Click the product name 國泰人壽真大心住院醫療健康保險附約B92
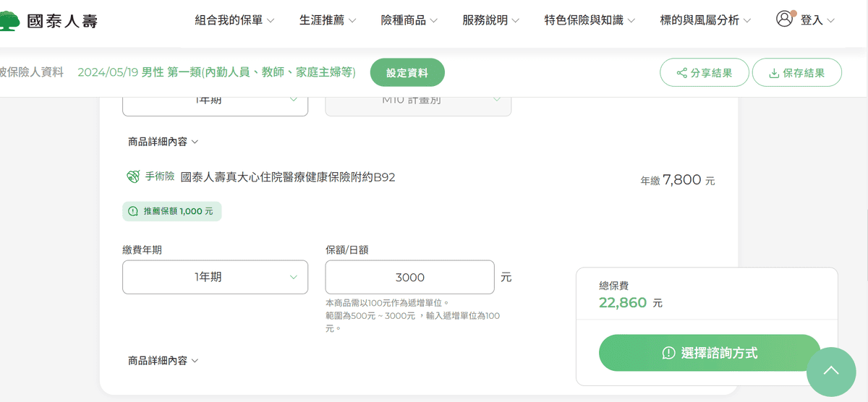The width and height of the screenshot is (868, 402). pos(288,176)
